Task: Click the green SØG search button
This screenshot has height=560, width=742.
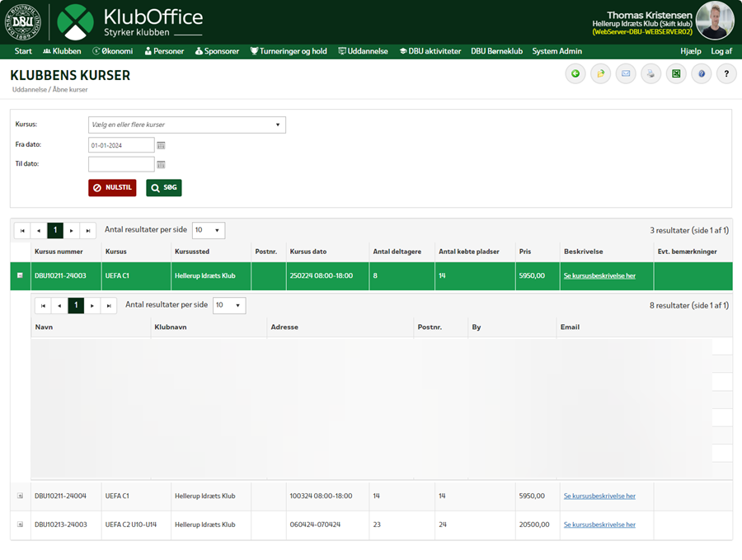Action: click(164, 188)
